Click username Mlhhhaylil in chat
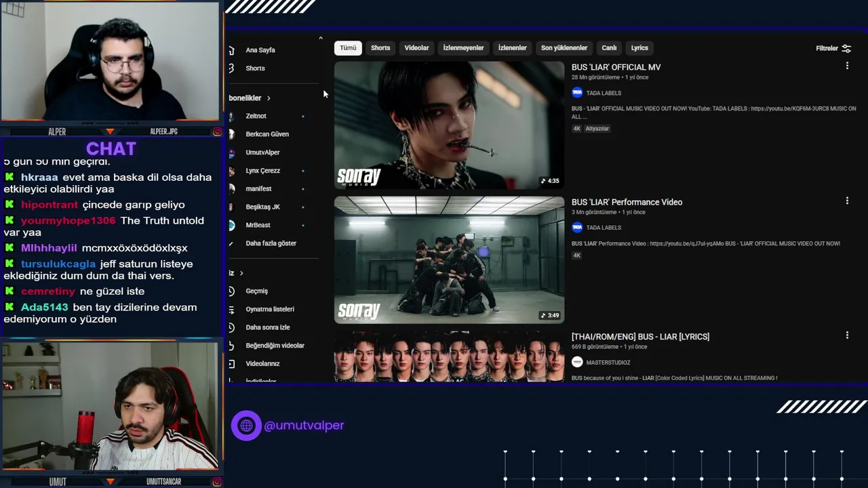 pos(49,248)
